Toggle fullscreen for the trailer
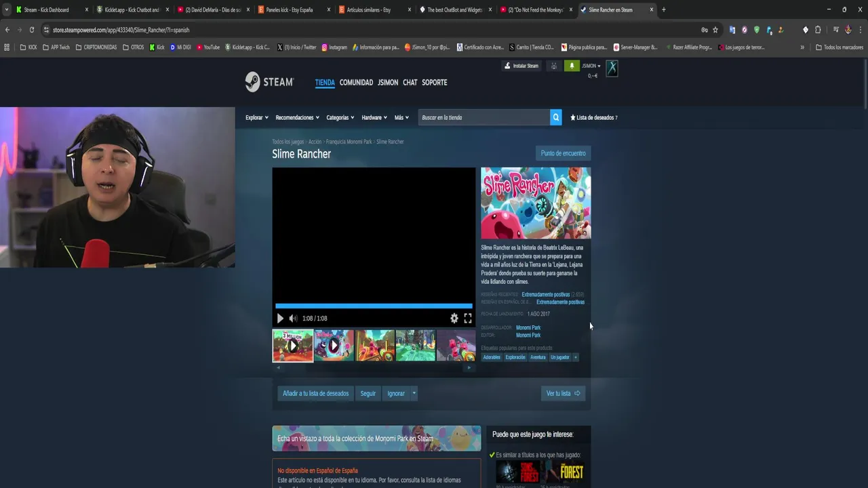The height and width of the screenshot is (488, 868). point(468,319)
